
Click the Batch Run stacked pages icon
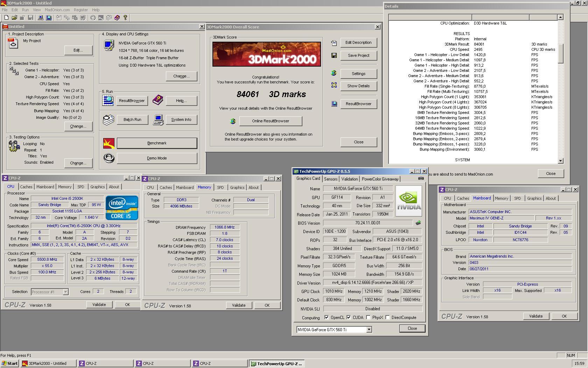(x=108, y=120)
